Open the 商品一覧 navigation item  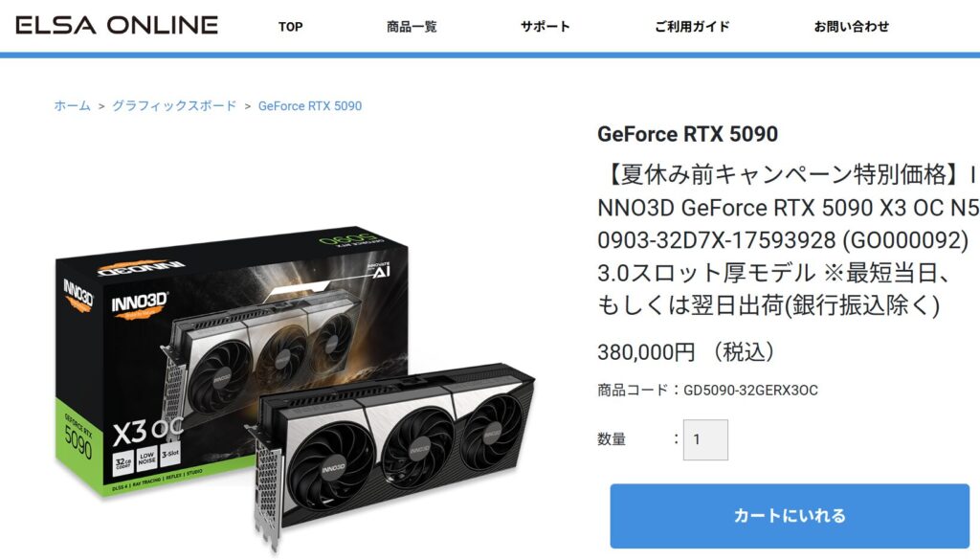412,27
